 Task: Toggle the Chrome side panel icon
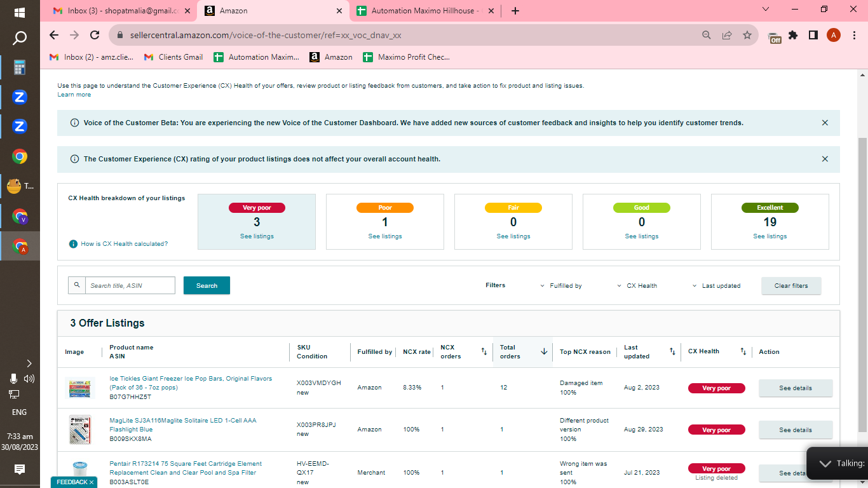[813, 36]
